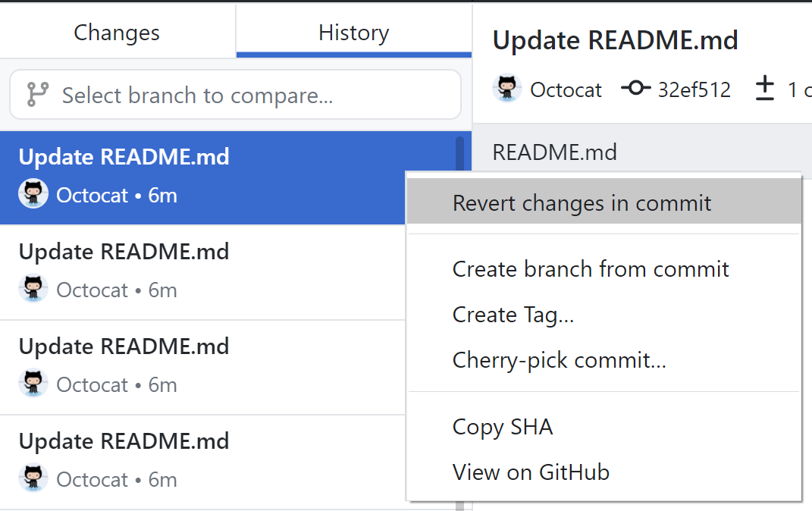Click Octocat avatar in commit details header
Image resolution: width=812 pixels, height=511 pixels.
pyautogui.click(x=507, y=89)
